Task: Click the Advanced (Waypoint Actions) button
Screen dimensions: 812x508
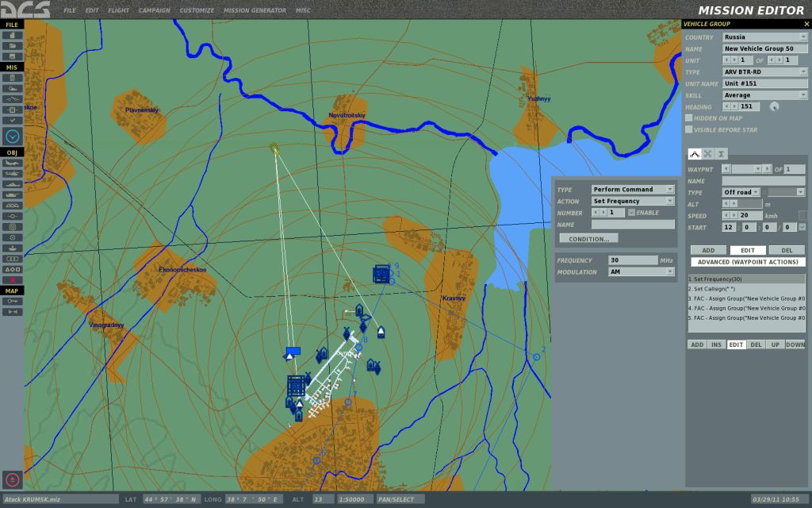Action: coord(748,262)
